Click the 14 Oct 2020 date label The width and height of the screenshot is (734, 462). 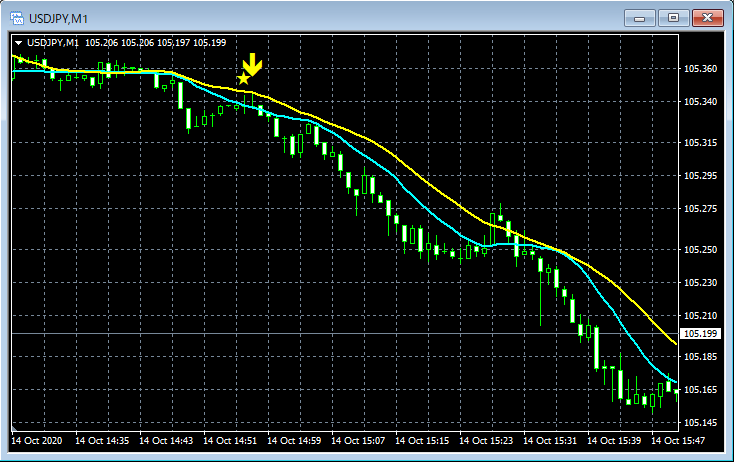[x=37, y=440]
